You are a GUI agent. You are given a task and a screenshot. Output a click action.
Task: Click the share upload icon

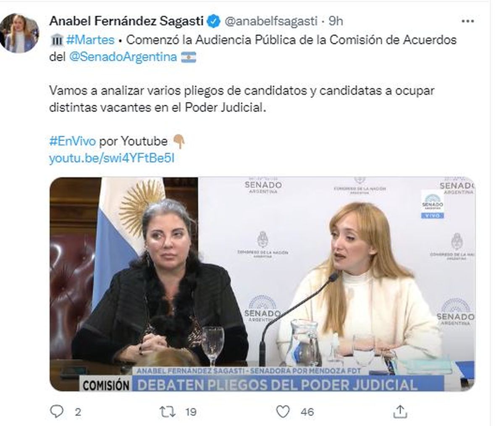tap(400, 411)
